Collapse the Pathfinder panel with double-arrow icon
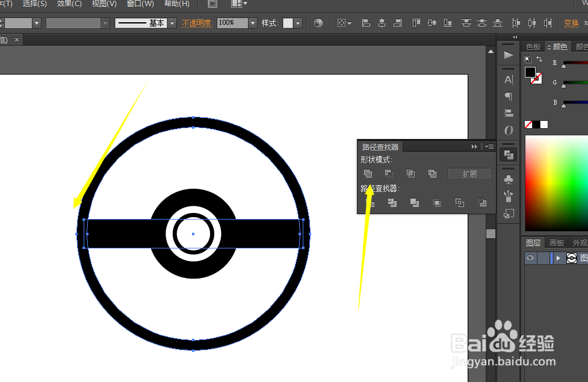This screenshot has height=382, width=588. coord(474,147)
